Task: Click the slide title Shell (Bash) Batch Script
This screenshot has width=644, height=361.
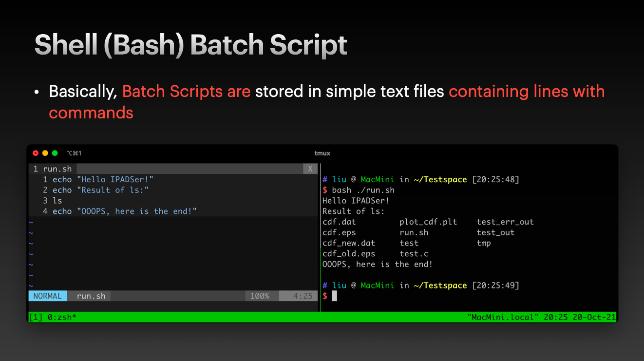Action: click(190, 45)
